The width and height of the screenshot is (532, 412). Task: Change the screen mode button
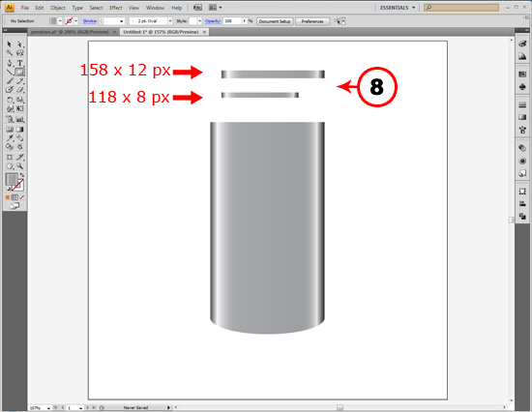click(x=15, y=206)
